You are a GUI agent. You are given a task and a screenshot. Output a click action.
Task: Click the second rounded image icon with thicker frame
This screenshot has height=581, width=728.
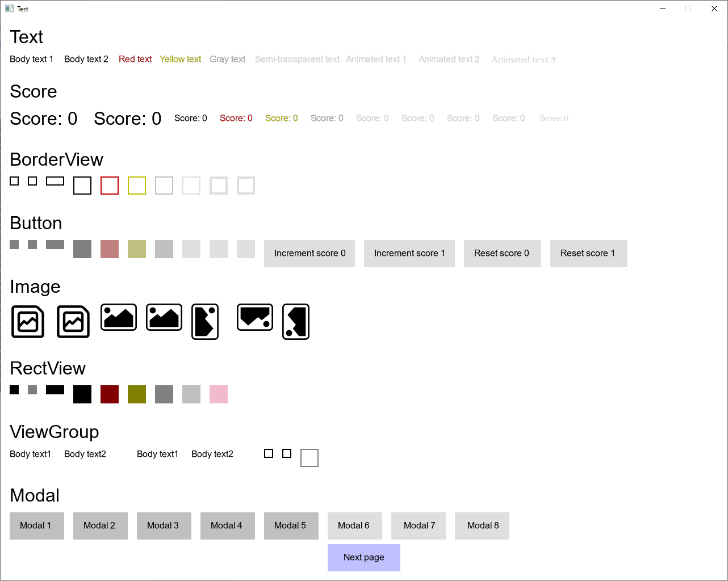click(x=73, y=322)
